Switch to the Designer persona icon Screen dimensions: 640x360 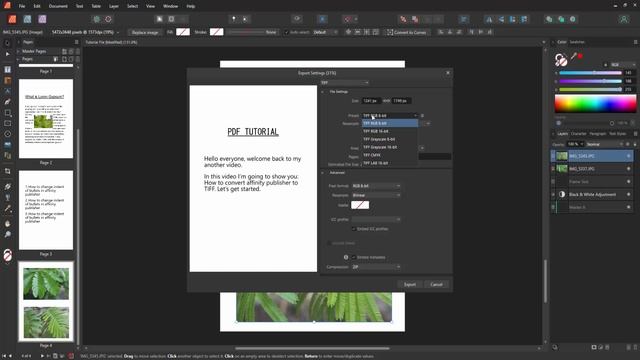click(x=27, y=19)
